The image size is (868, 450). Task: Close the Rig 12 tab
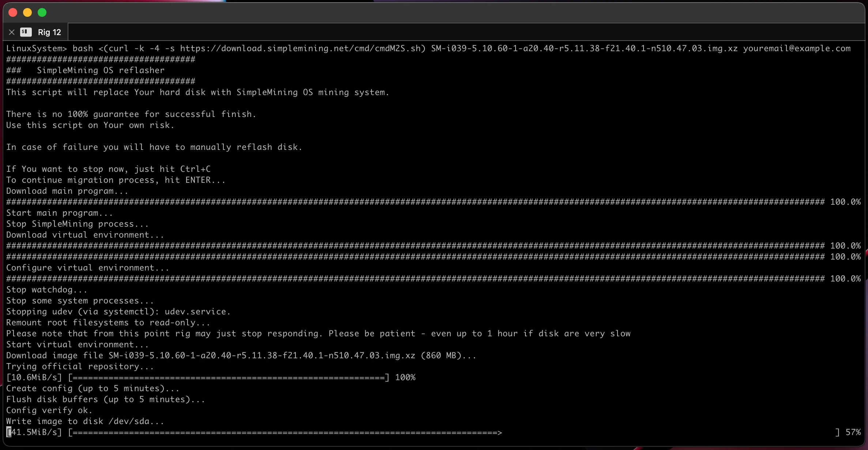pyautogui.click(x=12, y=32)
